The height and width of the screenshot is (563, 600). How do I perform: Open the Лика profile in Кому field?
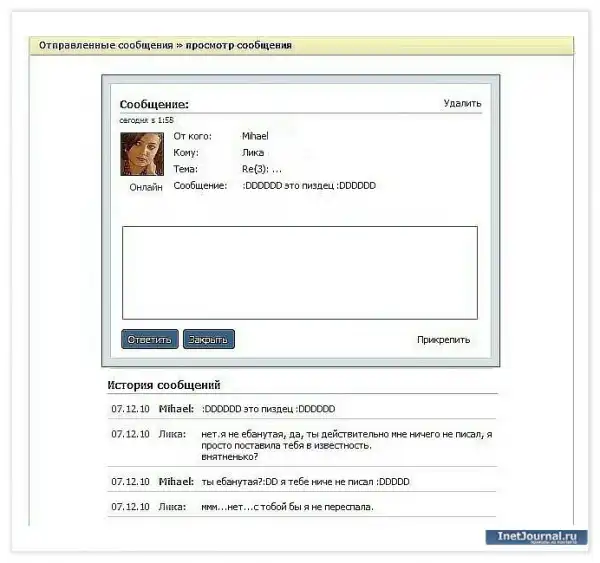(x=253, y=152)
